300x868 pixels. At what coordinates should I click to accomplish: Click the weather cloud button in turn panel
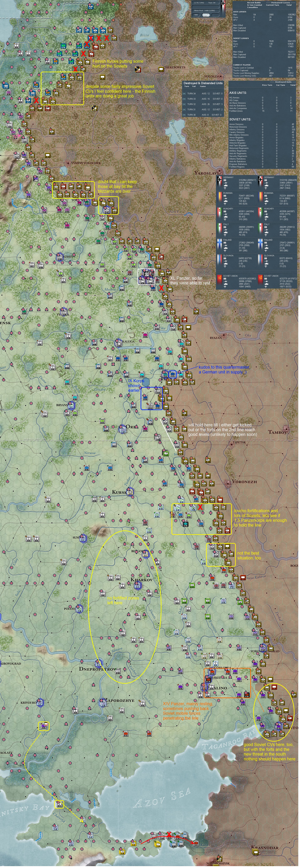click(206, 15)
